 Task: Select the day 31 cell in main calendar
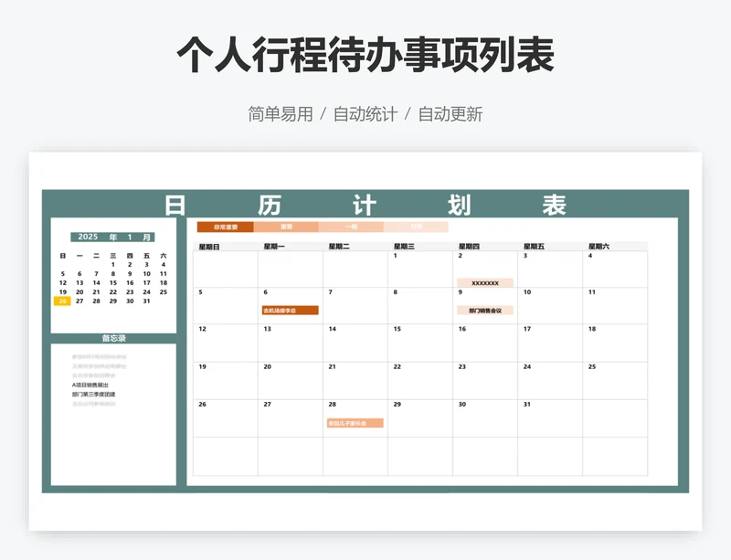click(550, 417)
